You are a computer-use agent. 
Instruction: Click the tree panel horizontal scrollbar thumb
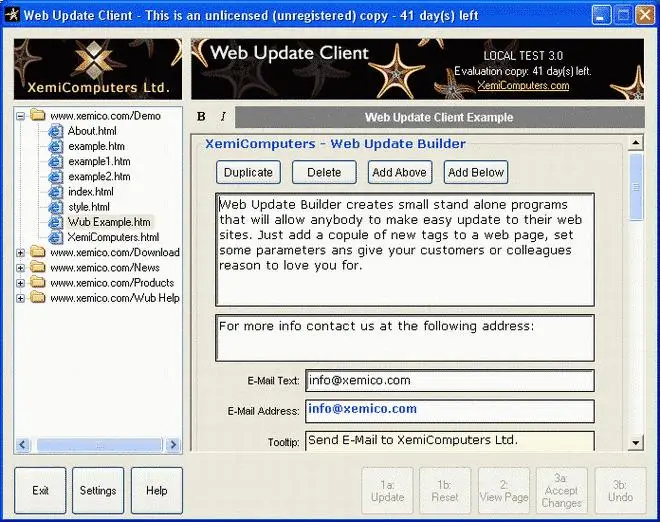99,445
